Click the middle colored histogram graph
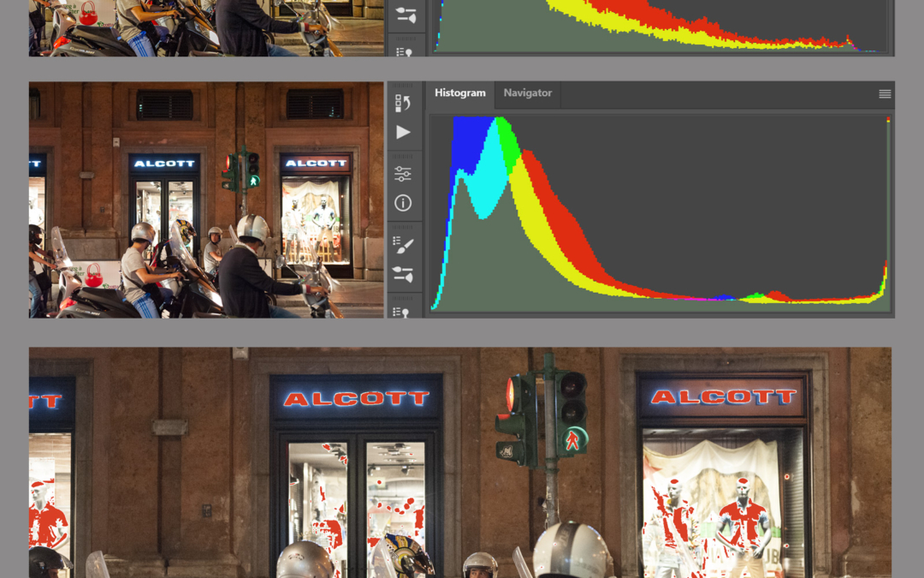The width and height of the screenshot is (924, 578). point(660,213)
